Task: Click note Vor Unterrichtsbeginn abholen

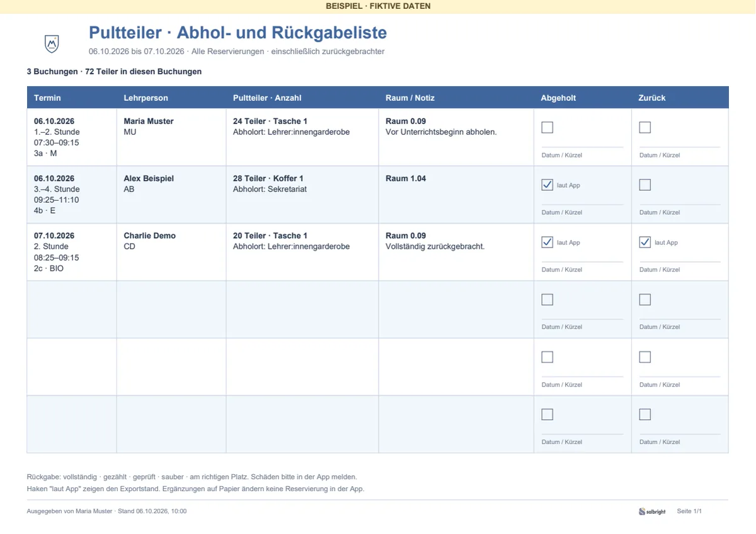Action: 441,132
